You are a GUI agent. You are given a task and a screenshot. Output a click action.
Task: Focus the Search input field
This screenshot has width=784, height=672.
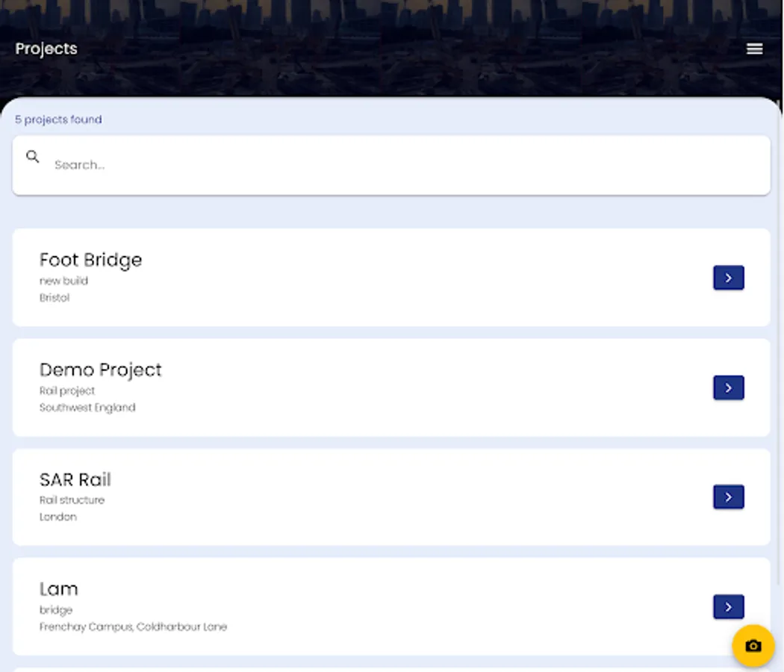(x=403, y=165)
